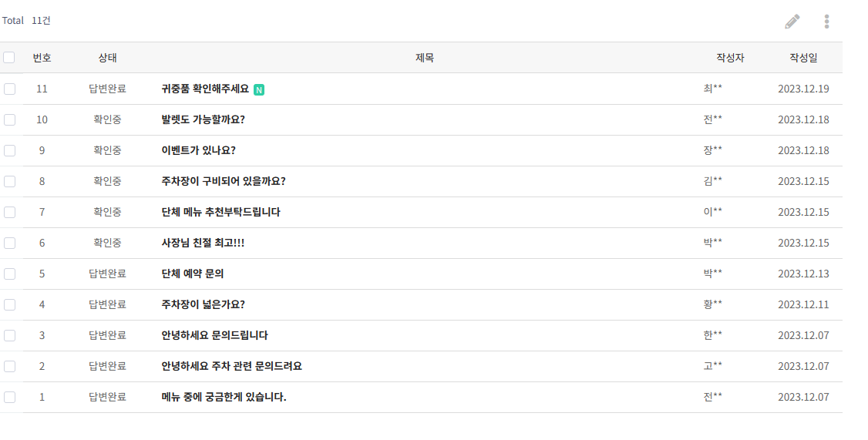Open the post '사장님 친절 최고!!!'
868x440 pixels.
[x=203, y=243]
